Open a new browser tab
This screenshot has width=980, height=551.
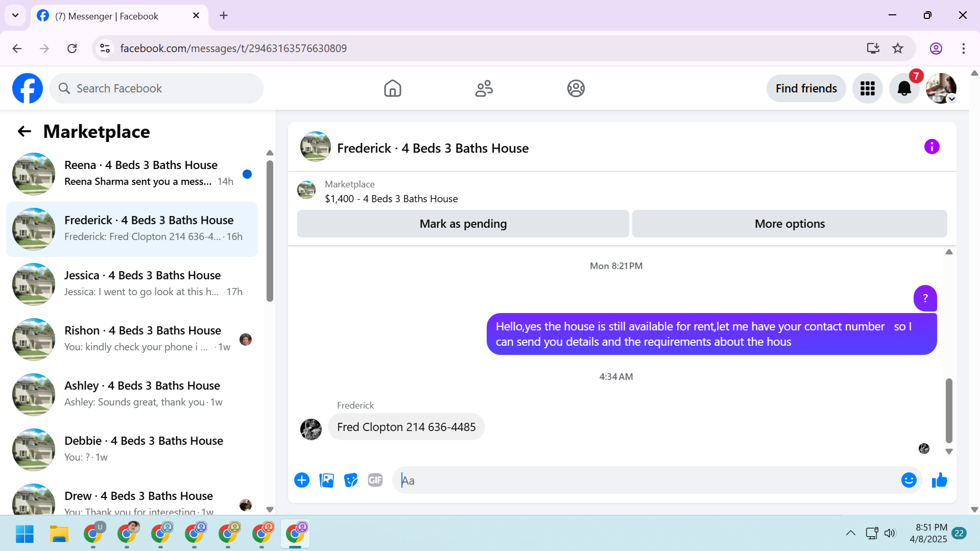223,16
